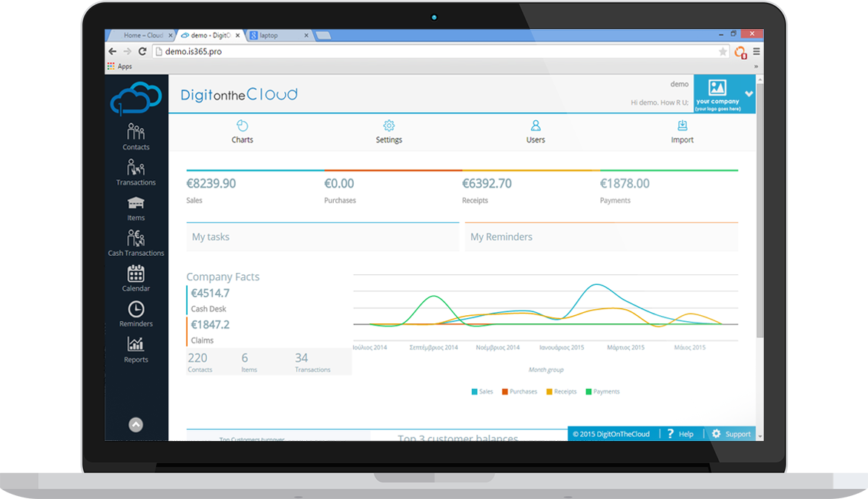Click the €1847.2 Claims value
The width and height of the screenshot is (868, 499).
(x=210, y=325)
